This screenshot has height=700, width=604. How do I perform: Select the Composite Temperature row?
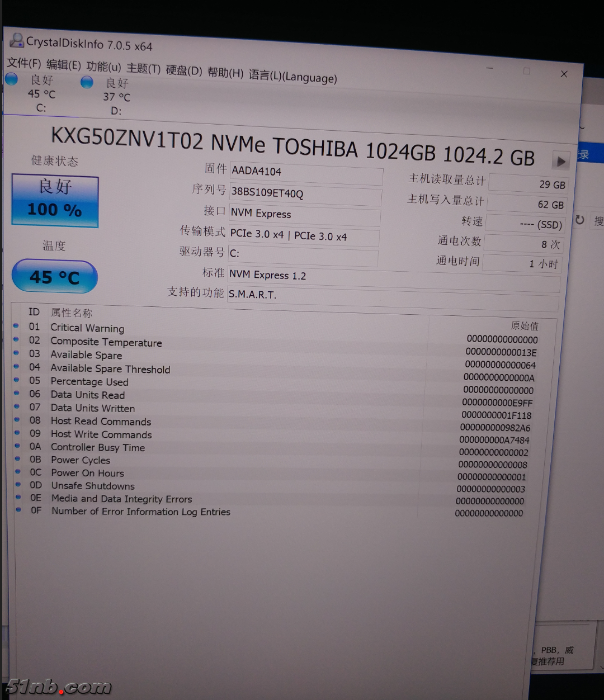click(275, 347)
